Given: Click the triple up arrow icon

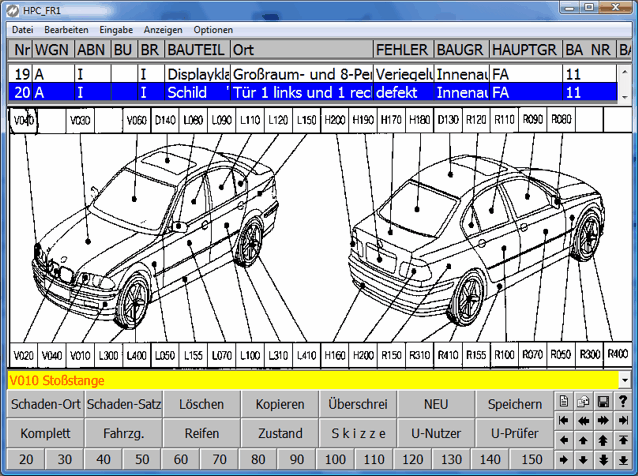Looking at the screenshot, I should [x=604, y=440].
